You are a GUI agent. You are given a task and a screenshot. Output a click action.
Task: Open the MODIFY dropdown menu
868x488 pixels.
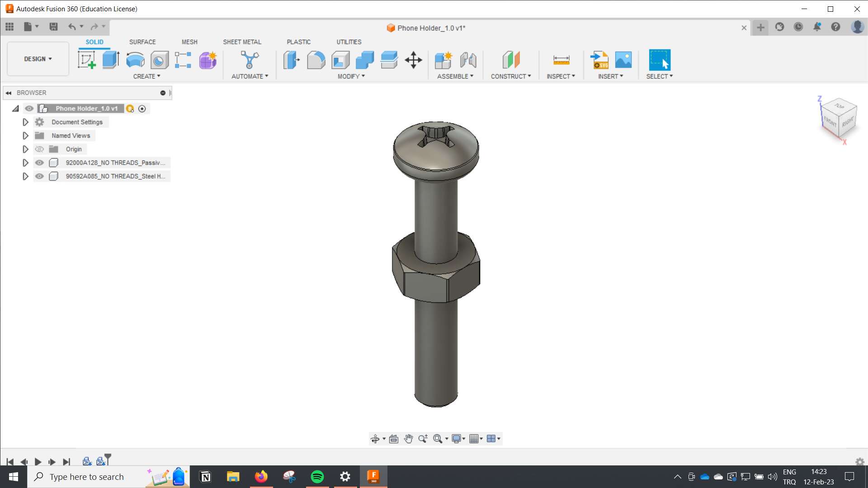[x=351, y=76]
